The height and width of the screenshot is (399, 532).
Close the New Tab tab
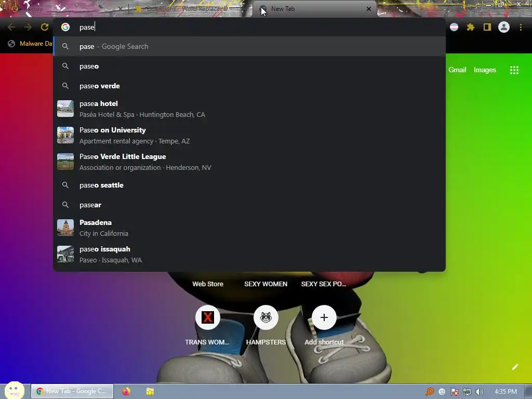369,9
